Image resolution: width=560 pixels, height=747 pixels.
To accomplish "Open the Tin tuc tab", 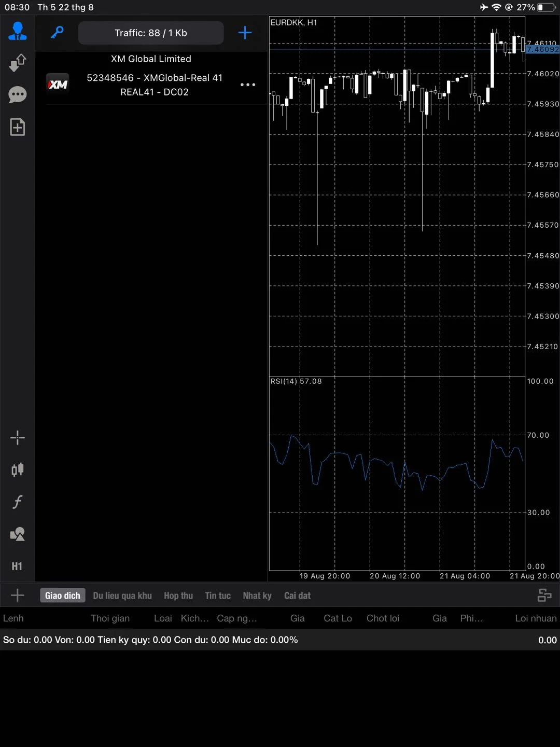I will 218,596.
